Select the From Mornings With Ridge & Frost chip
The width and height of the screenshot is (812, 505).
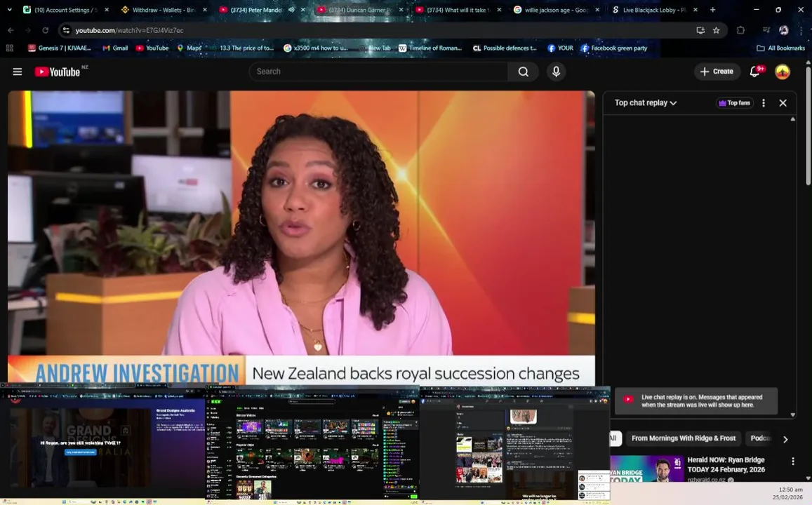click(683, 438)
